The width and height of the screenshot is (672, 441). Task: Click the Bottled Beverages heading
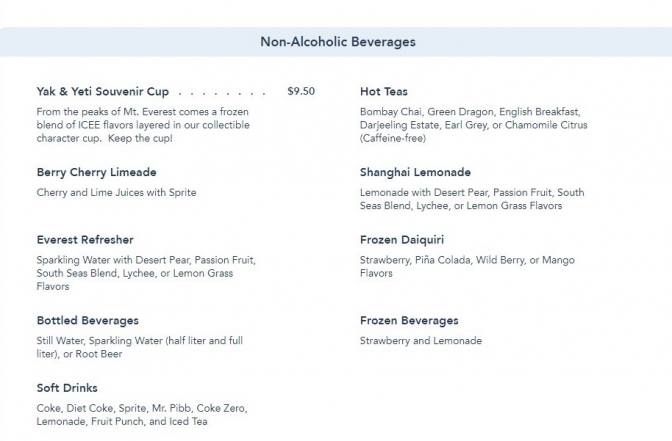tap(88, 320)
